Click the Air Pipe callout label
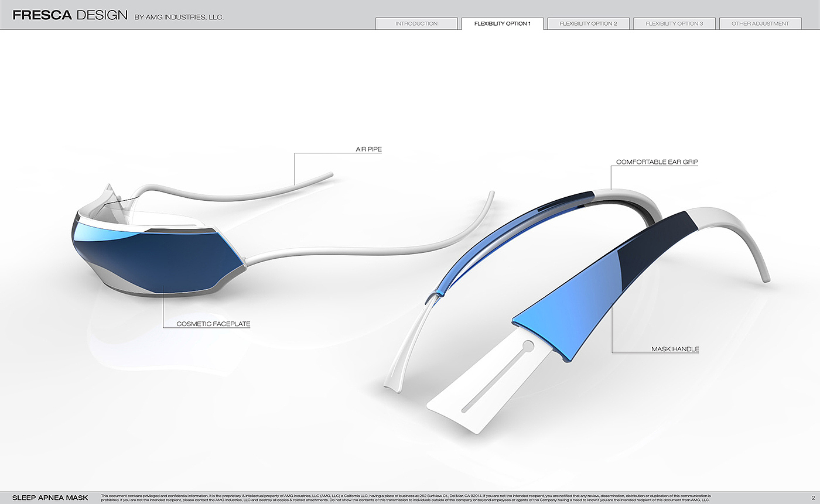Screen dimensions: 820x504 (x=368, y=150)
